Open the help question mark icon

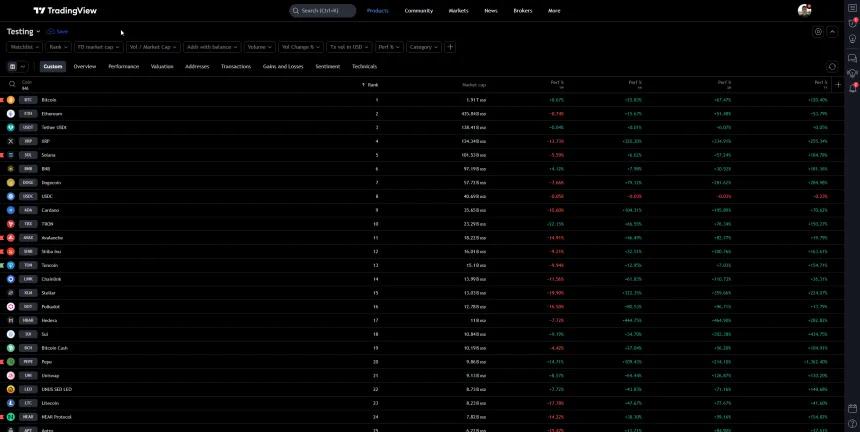852,423
